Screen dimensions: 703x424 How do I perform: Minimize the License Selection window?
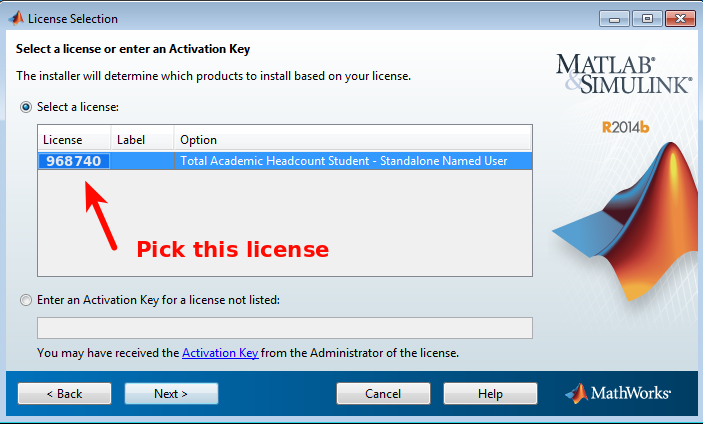(614, 19)
